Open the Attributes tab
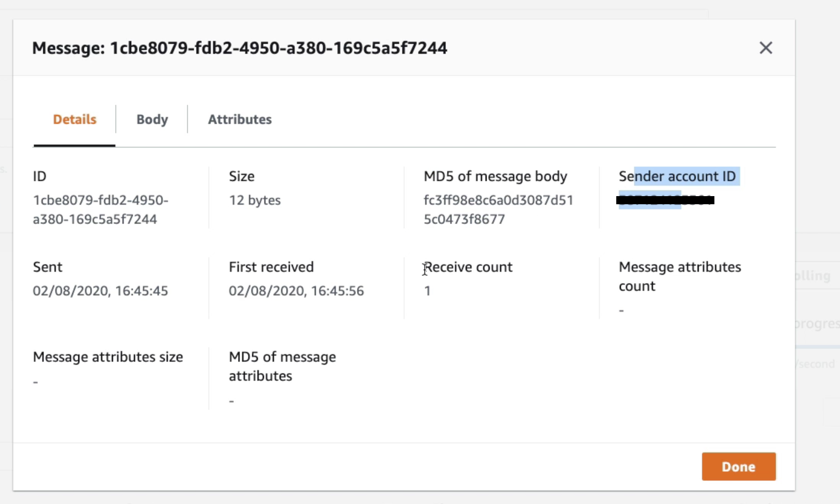Screen dimensions: 840x504 click(240, 119)
